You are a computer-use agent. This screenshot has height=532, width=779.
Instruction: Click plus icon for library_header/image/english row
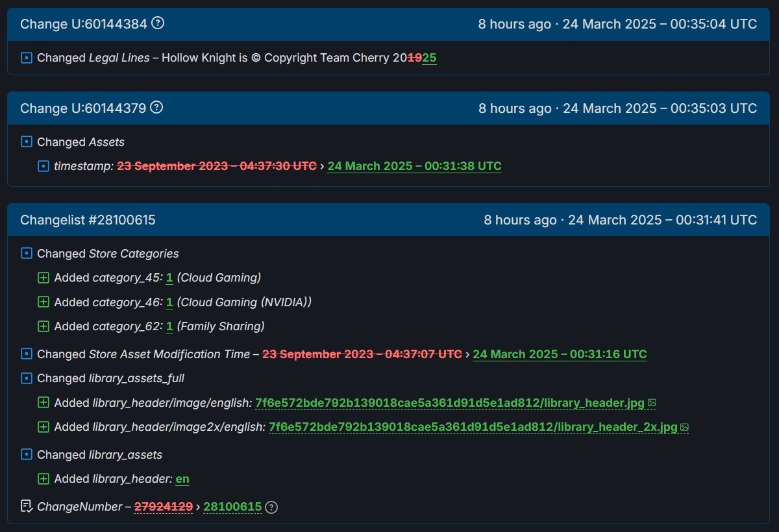click(x=43, y=403)
